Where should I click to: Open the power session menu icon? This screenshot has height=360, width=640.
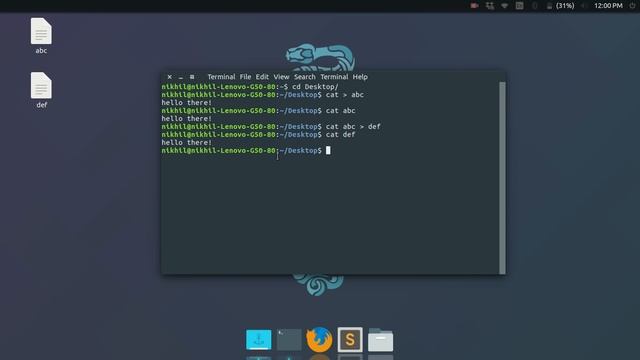pyautogui.click(x=632, y=6)
